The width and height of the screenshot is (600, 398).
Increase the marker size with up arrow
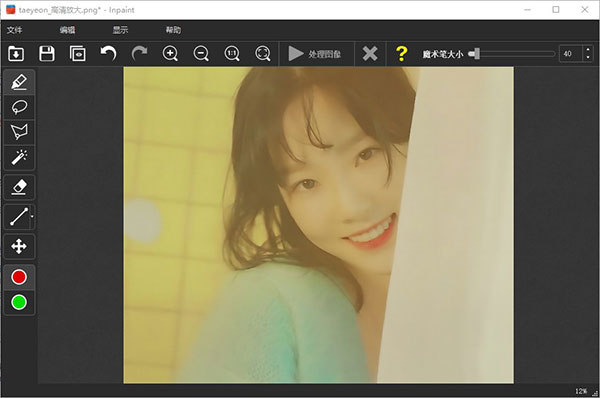pos(588,49)
